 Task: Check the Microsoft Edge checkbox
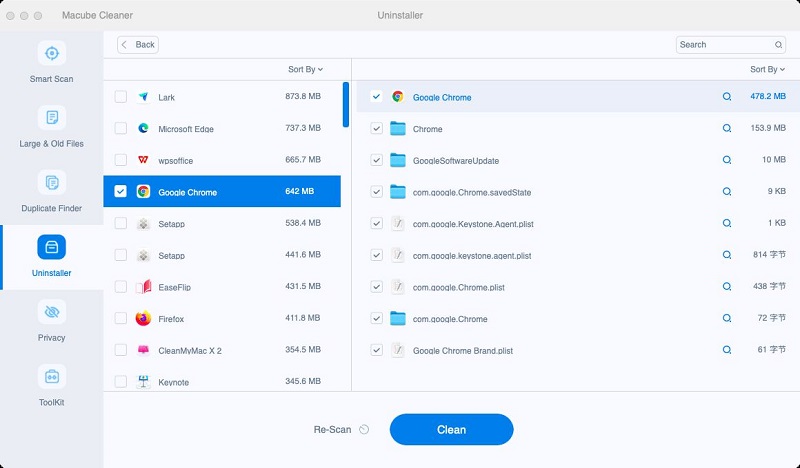pyautogui.click(x=120, y=129)
